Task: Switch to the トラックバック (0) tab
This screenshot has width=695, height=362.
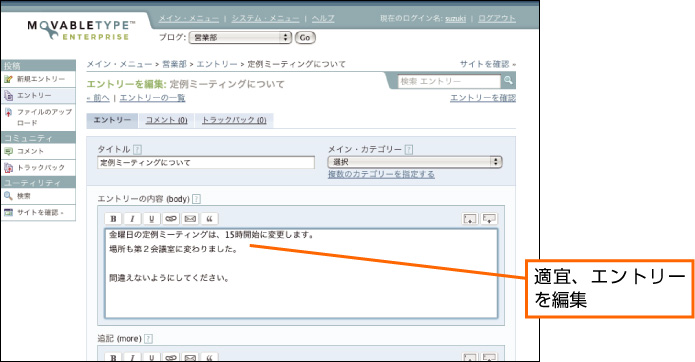Action: (234, 120)
